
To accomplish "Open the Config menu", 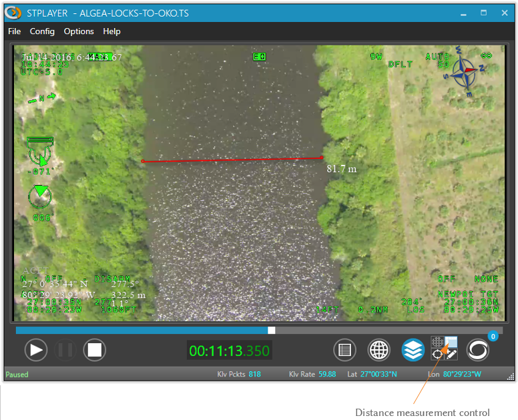I will (x=42, y=31).
